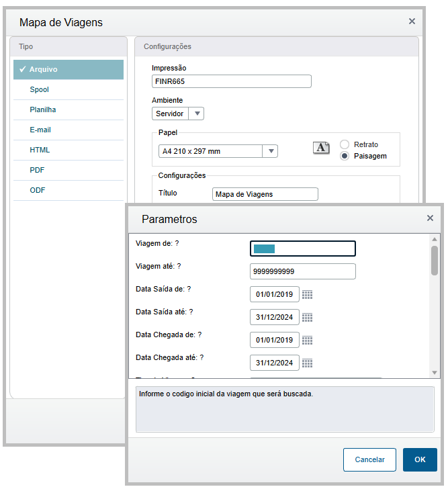The image size is (448, 489).
Task: Click the Impressão field FINR665
Action: [x=231, y=81]
